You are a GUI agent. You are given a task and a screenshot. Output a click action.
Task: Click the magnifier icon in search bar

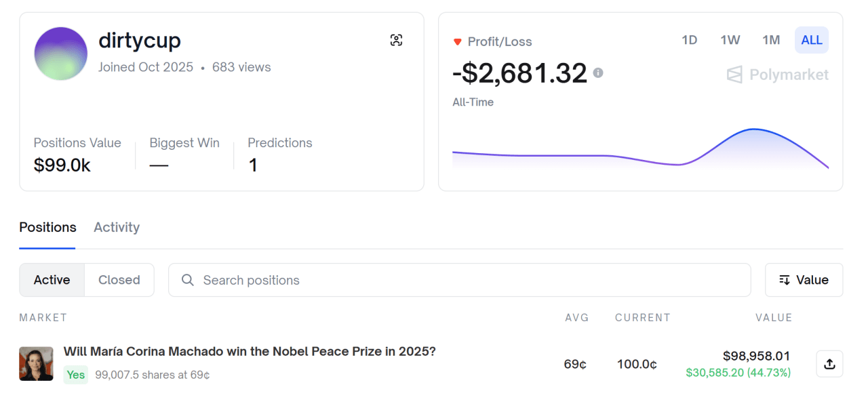pyautogui.click(x=188, y=280)
